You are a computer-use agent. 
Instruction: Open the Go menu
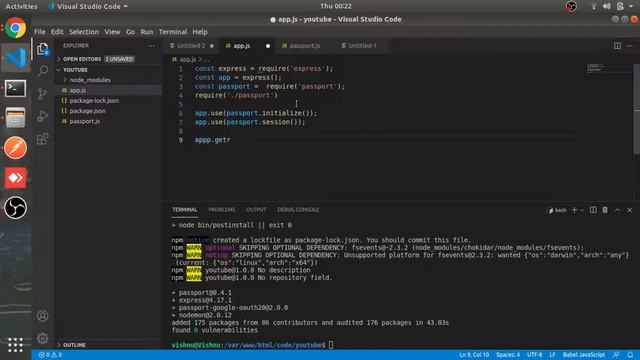tap(130, 32)
